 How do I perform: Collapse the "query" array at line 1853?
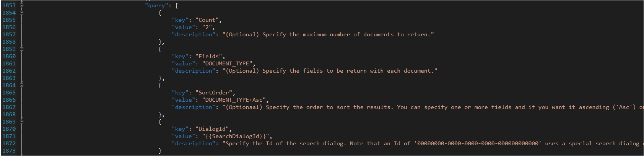22,5
